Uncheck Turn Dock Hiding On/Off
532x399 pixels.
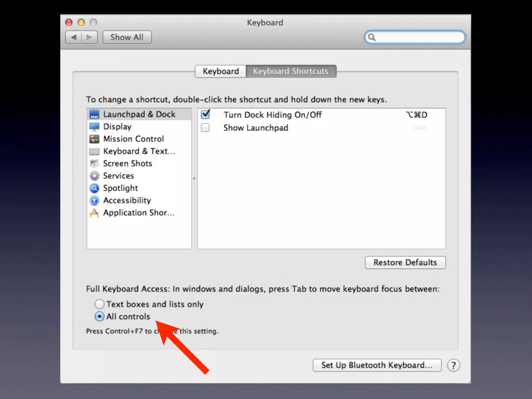point(205,115)
